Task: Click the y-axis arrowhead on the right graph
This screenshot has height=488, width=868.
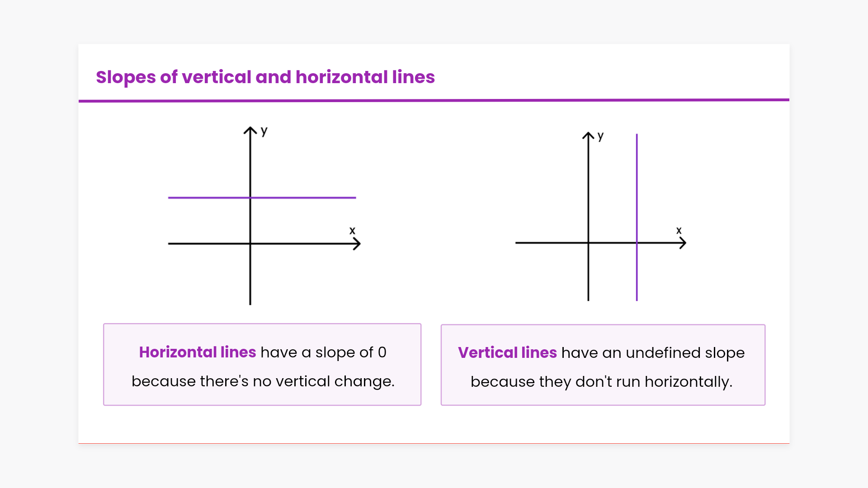Action: pos(588,136)
